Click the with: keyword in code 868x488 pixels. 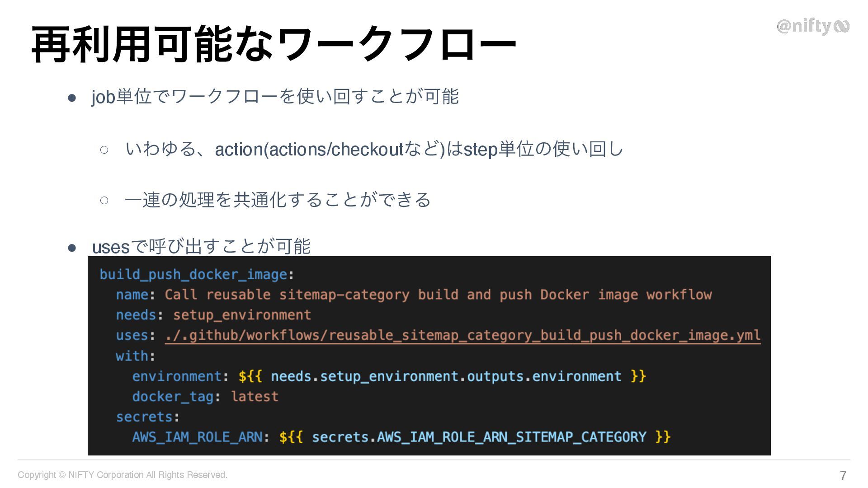(x=135, y=356)
